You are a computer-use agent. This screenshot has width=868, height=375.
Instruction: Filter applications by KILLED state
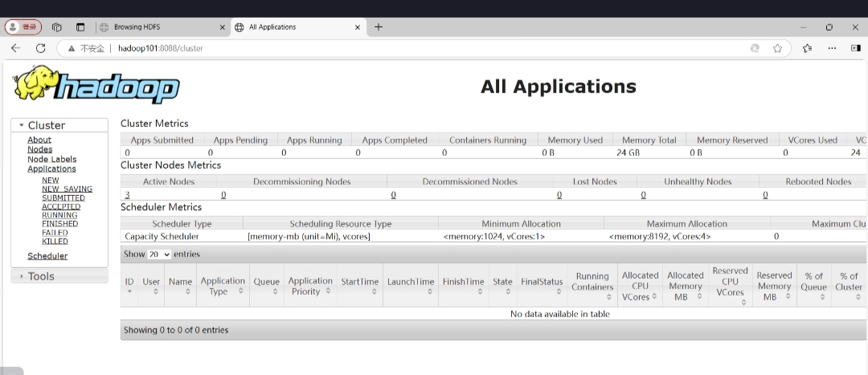(x=55, y=241)
